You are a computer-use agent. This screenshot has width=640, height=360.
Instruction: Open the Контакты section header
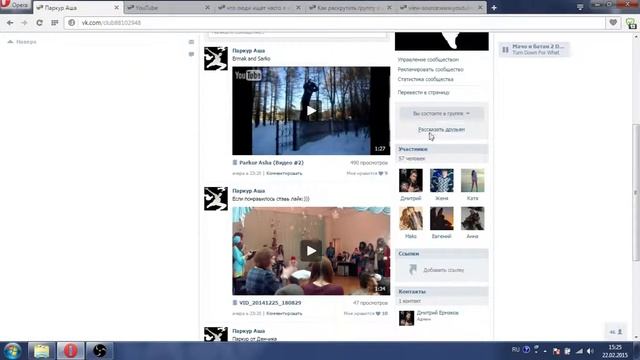pos(441,291)
